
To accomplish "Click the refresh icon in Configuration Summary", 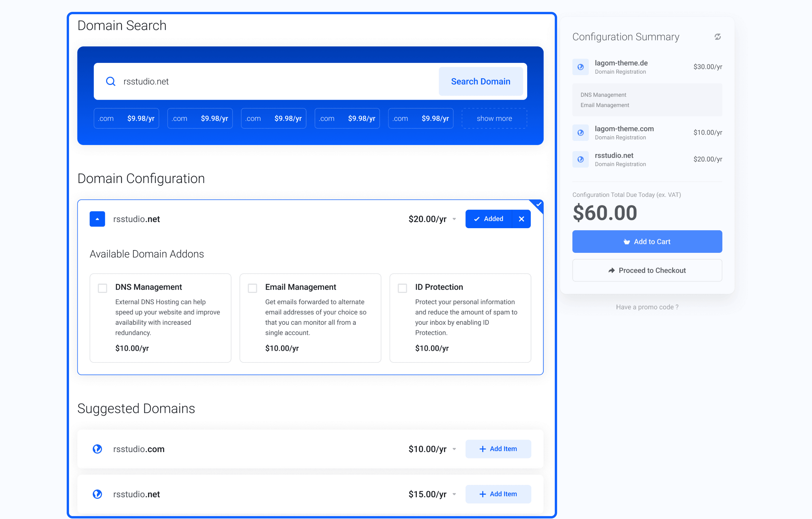I will (717, 37).
